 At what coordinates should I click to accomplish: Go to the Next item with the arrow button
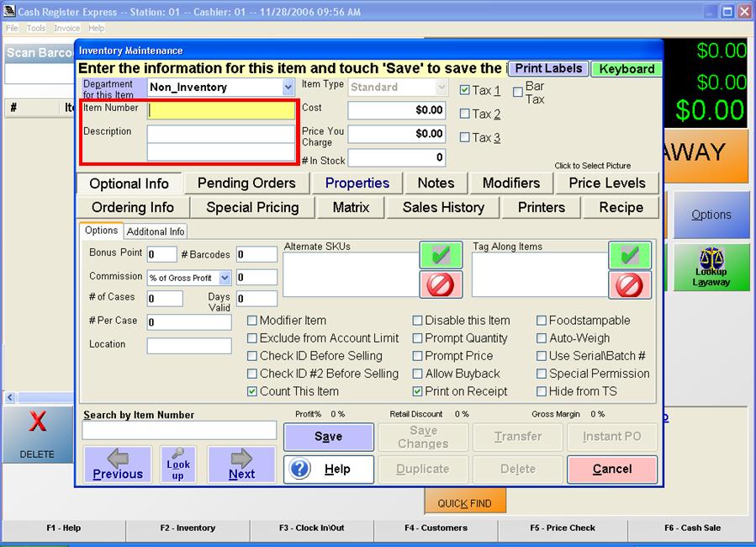click(x=241, y=465)
